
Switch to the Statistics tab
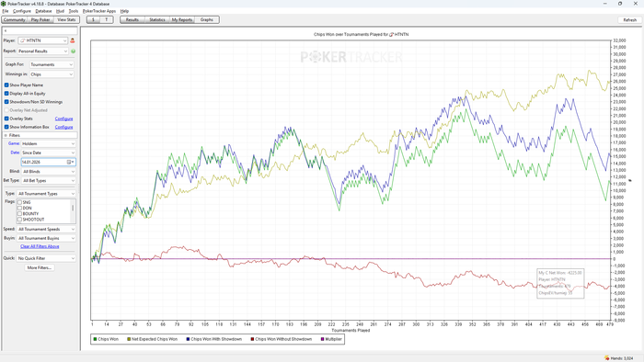coord(157,19)
